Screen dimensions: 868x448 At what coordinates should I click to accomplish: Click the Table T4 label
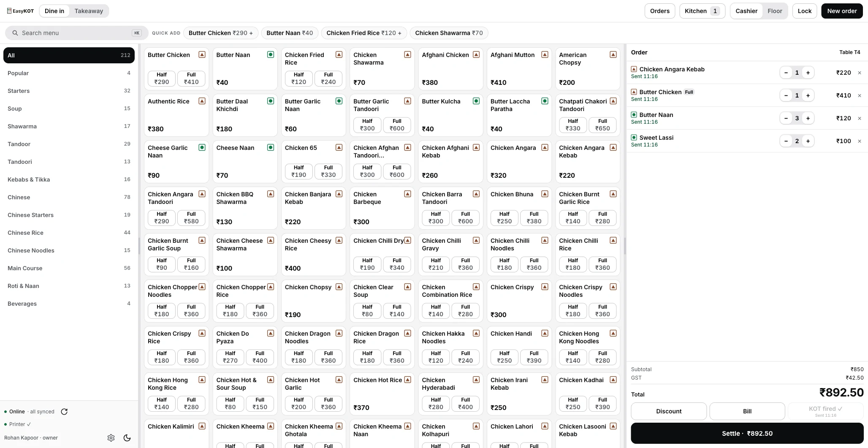(849, 52)
